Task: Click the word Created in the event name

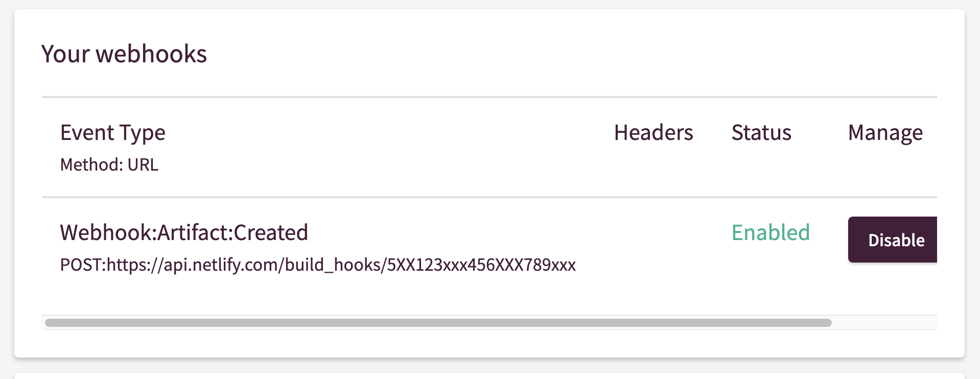Action: pyautogui.click(x=271, y=232)
